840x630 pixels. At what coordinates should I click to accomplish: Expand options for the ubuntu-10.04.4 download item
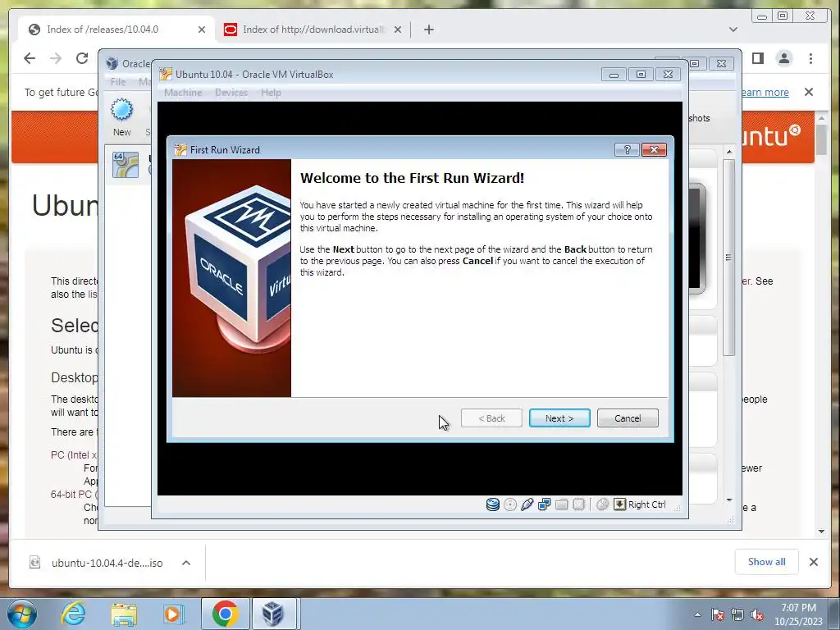[x=186, y=563]
